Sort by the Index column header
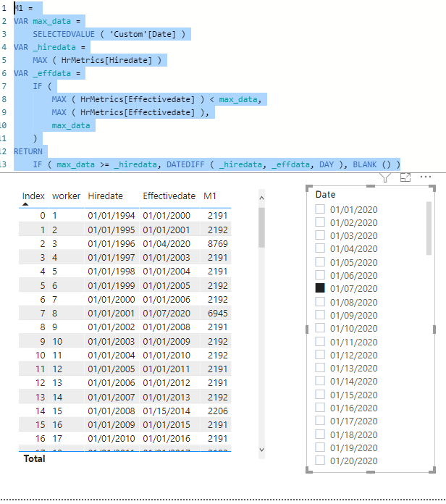446x504 pixels. 33,196
